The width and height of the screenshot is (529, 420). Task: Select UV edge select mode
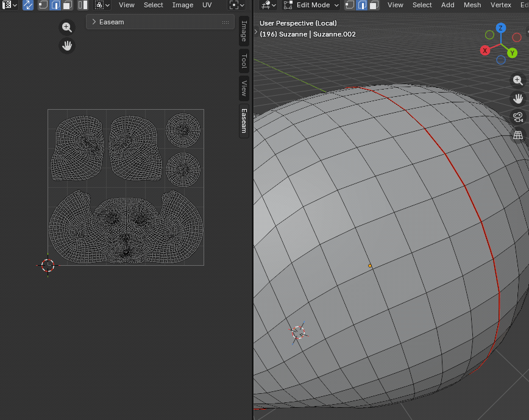pos(55,5)
